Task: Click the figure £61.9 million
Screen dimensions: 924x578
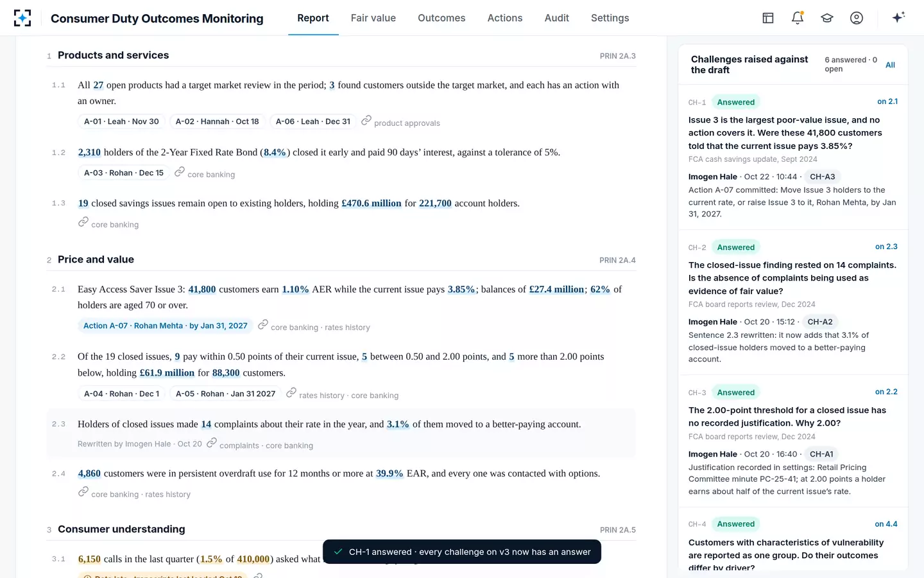Action: tap(167, 372)
